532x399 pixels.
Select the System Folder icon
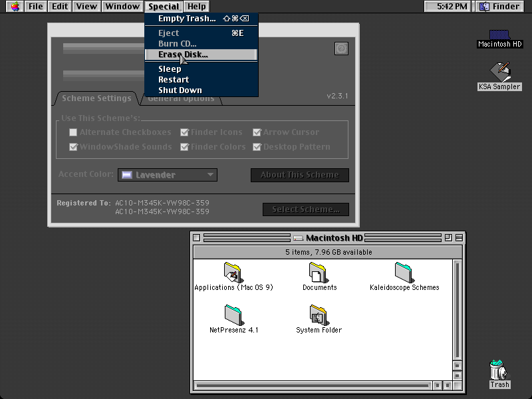[x=319, y=315]
